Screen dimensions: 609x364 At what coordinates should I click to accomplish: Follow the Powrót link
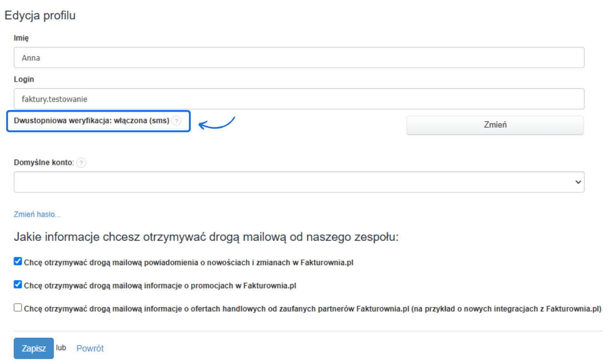click(x=90, y=348)
